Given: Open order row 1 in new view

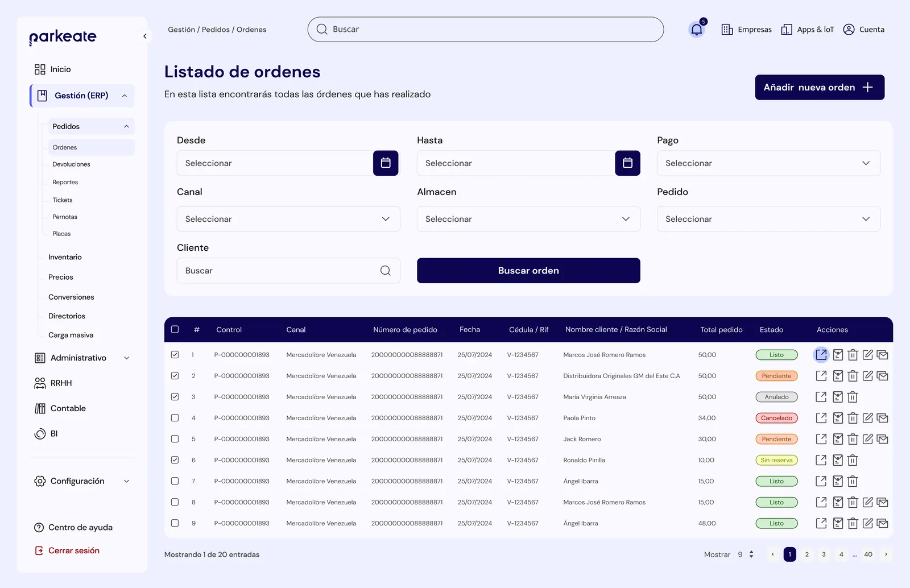Looking at the screenshot, I should (821, 355).
